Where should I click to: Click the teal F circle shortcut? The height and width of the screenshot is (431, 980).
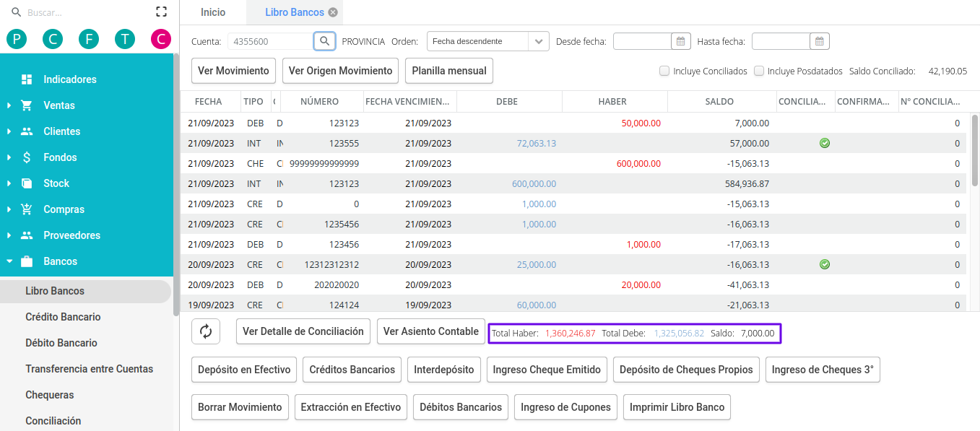(x=88, y=39)
